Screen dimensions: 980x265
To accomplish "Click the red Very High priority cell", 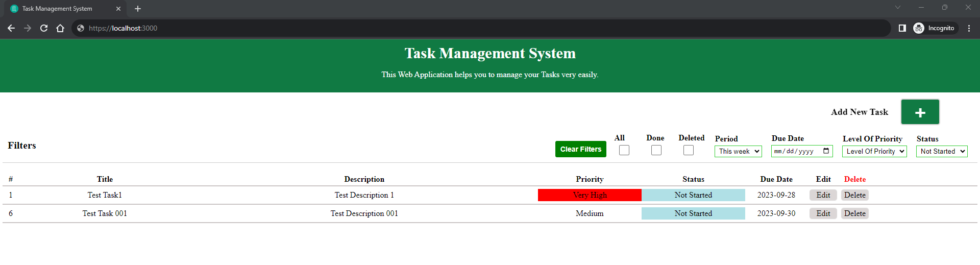I will point(590,195).
